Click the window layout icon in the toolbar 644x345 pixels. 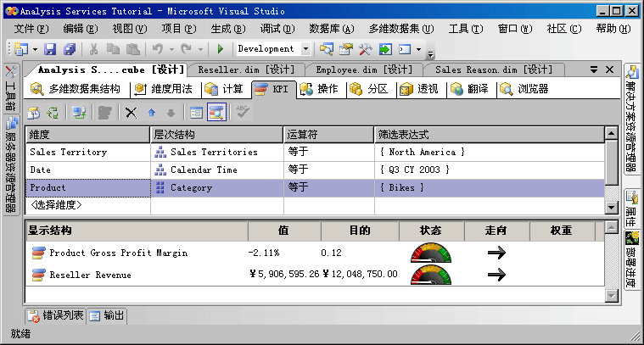click(x=405, y=49)
